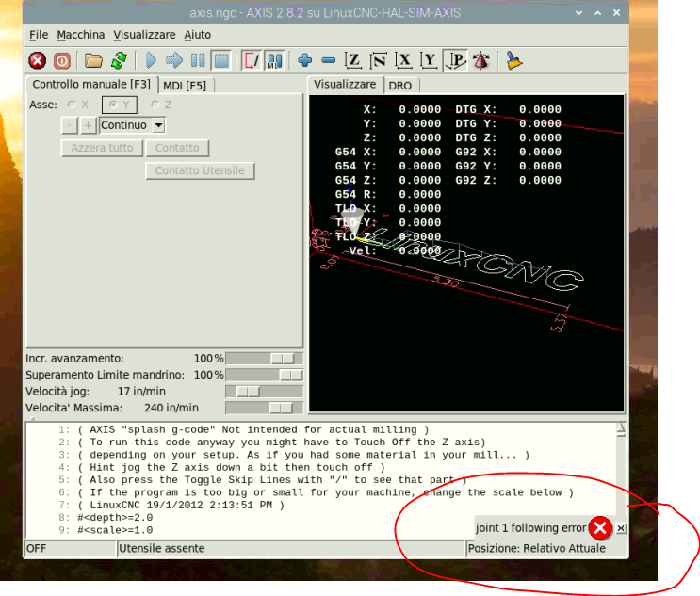Switch to rotated Z view icon
This screenshot has width=700, height=596.
379,60
